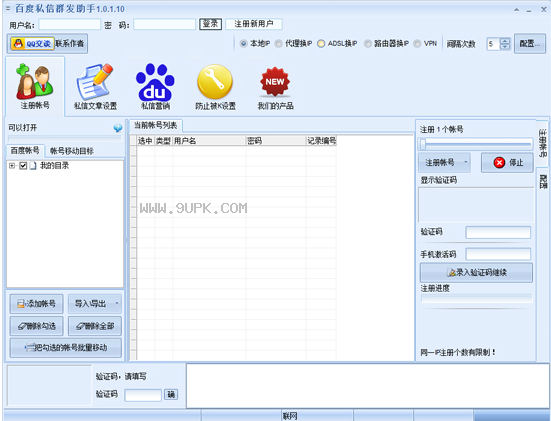This screenshot has height=421, width=551.
Task: Open the 私信营销 Baidu paw icon
Action: point(155,86)
